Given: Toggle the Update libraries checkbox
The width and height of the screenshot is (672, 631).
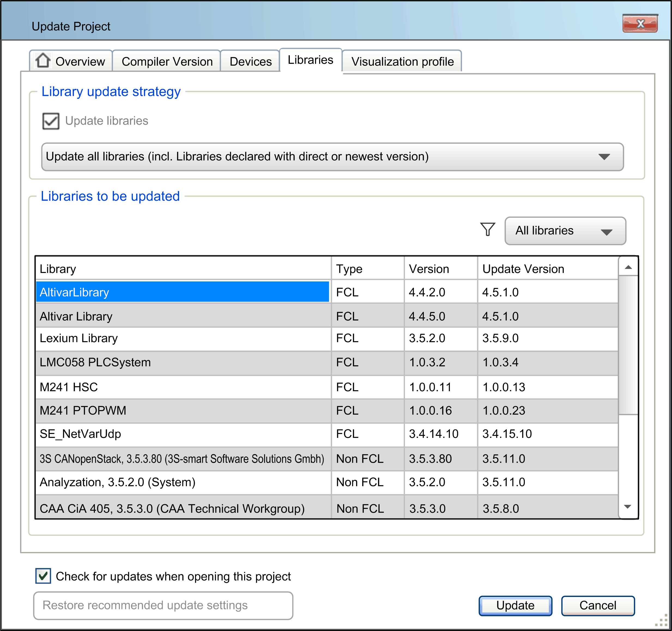Looking at the screenshot, I should point(51,121).
